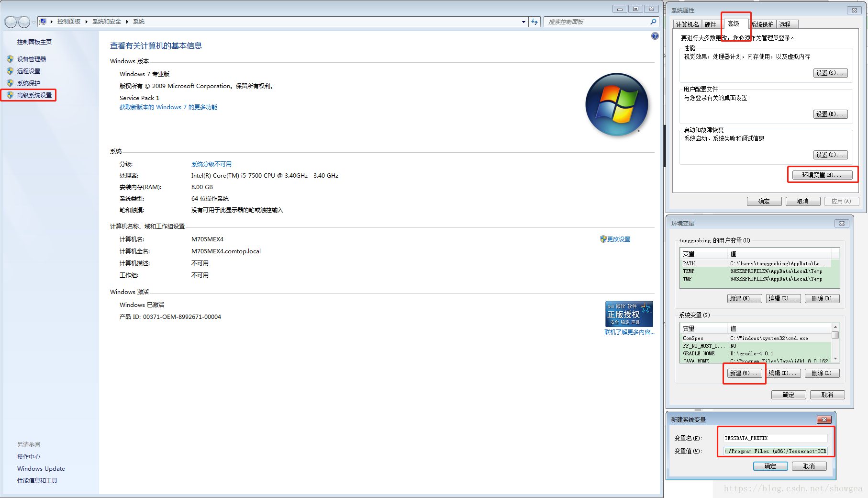
Task: Select the GRADLE_HOME system variable row
Action: coord(756,353)
